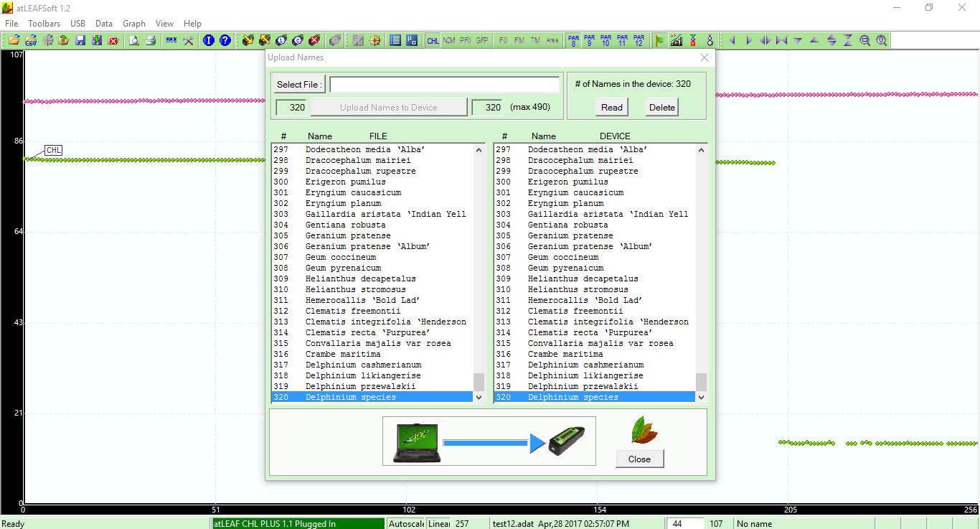Image resolution: width=980 pixels, height=529 pixels.
Task: Open the Toolbars menu
Action: tap(44, 24)
